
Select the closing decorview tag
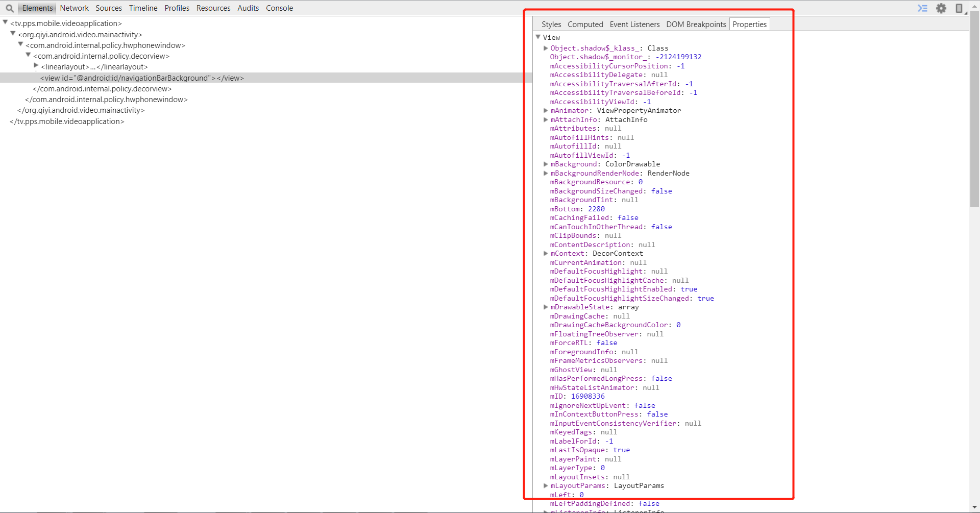coord(102,89)
